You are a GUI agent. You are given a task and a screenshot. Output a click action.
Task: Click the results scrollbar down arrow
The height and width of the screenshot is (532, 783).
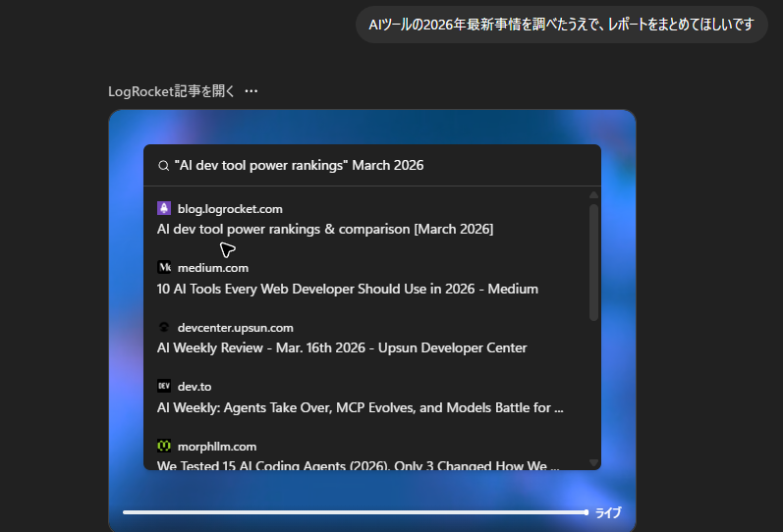pyautogui.click(x=593, y=462)
